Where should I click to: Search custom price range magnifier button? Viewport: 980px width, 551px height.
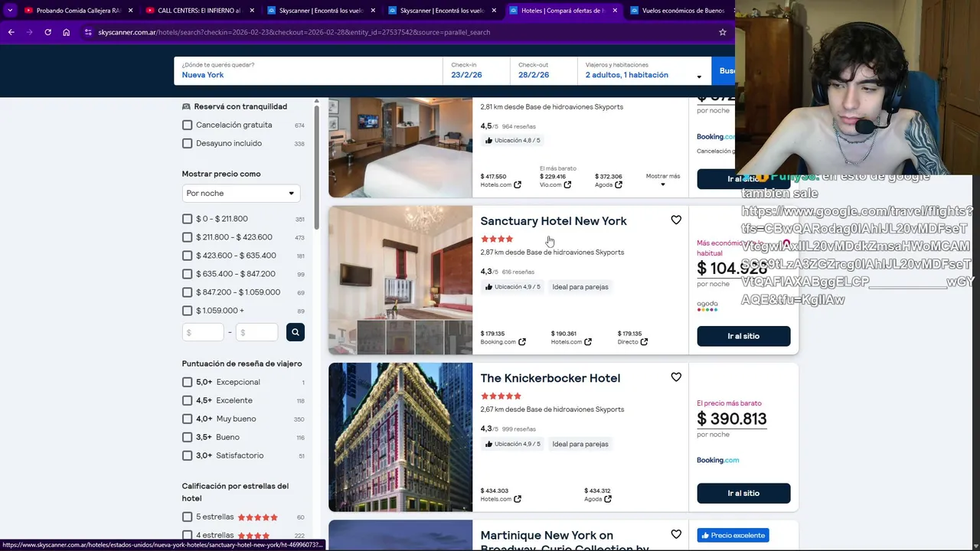point(296,332)
